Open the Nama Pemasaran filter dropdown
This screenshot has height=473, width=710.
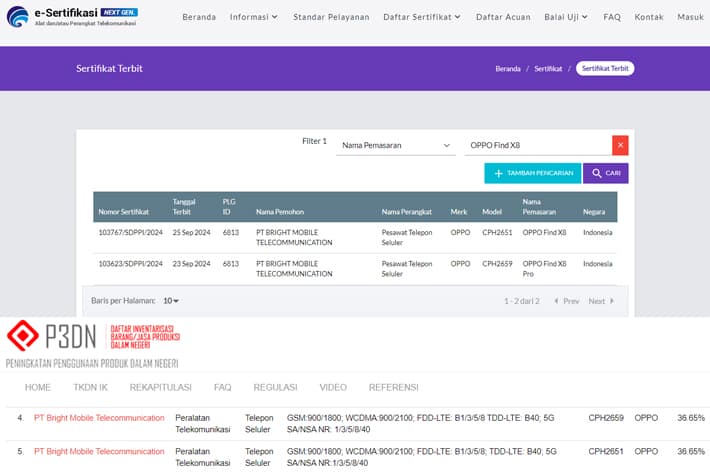396,145
